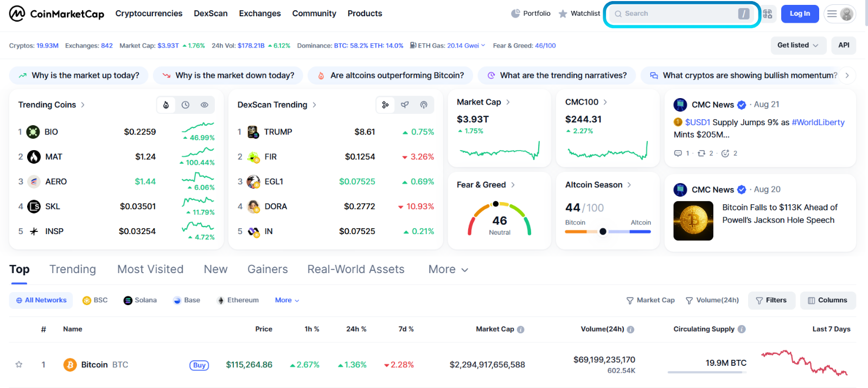Viewport: 868px width, 388px height.
Task: Click the AERO coin icon
Action: point(34,182)
